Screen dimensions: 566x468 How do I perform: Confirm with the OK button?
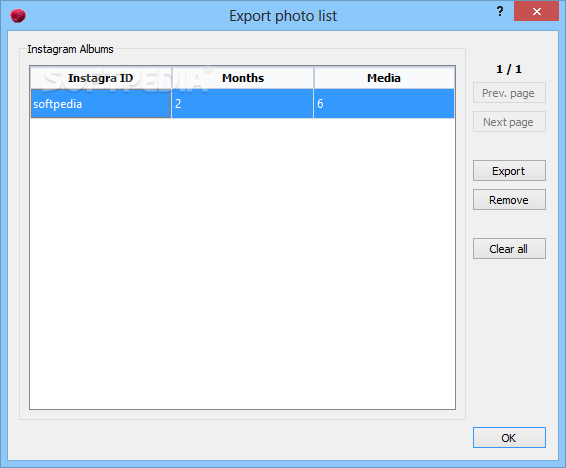509,438
